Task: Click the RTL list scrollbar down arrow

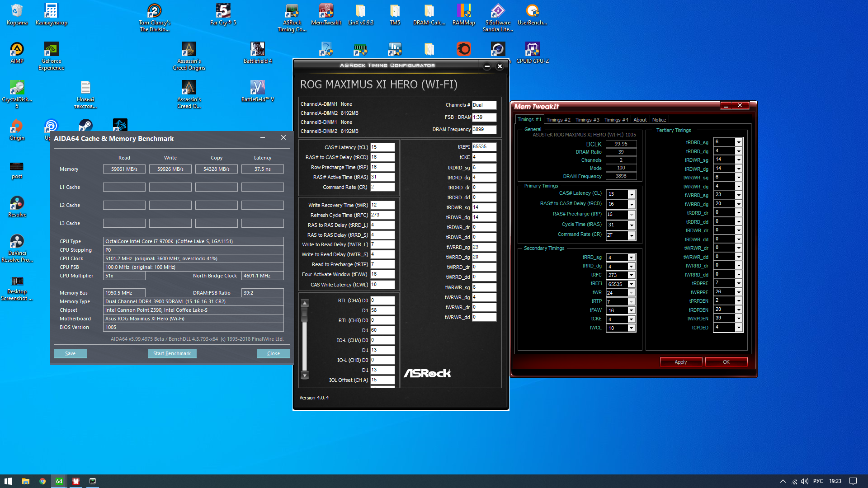Action: click(305, 375)
